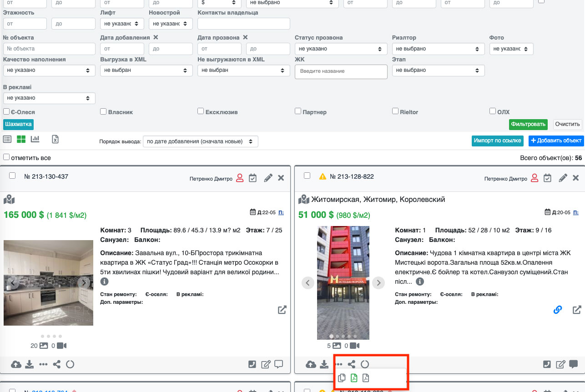Switch to list view icon

tap(7, 139)
